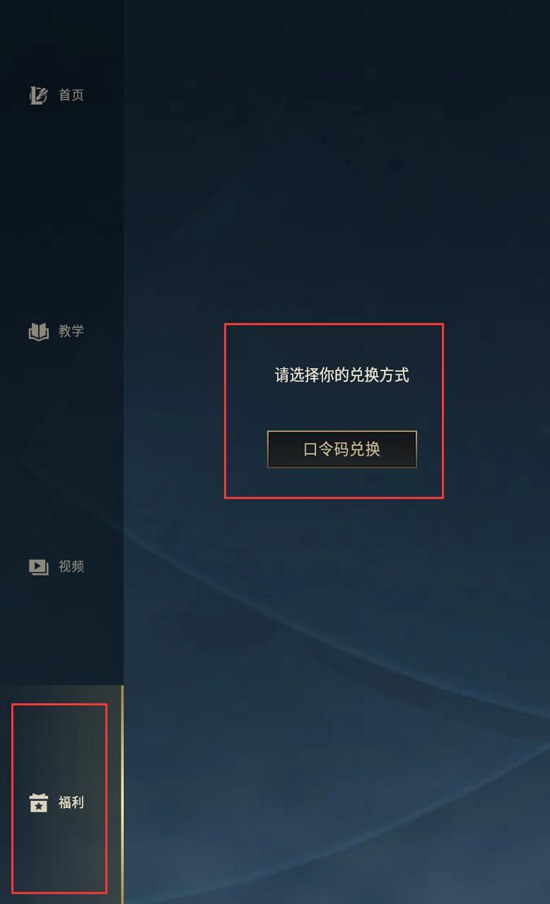View videos using the play icon
The image size is (550, 904).
(38, 567)
